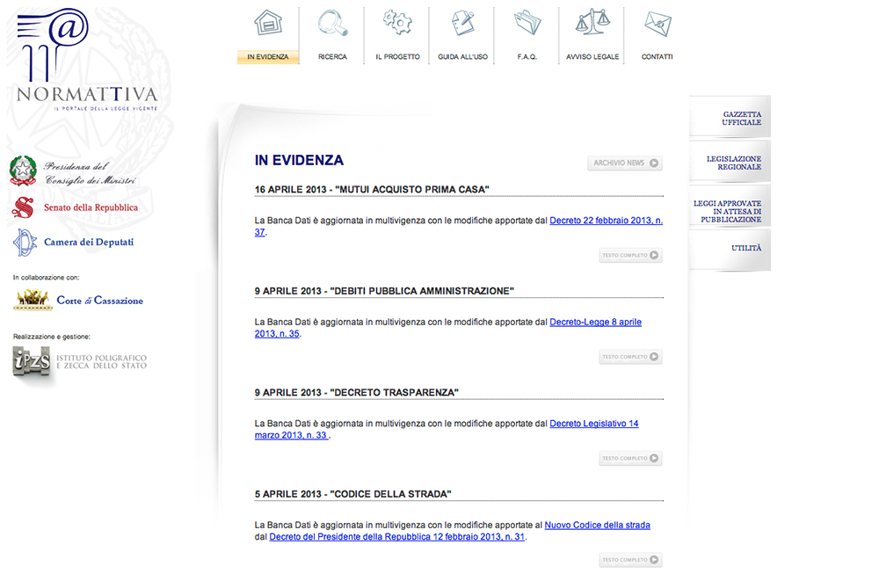The width and height of the screenshot is (879, 588).
Task: Click the "Debiti Pubblica Amministrazione" headline
Action: (384, 291)
